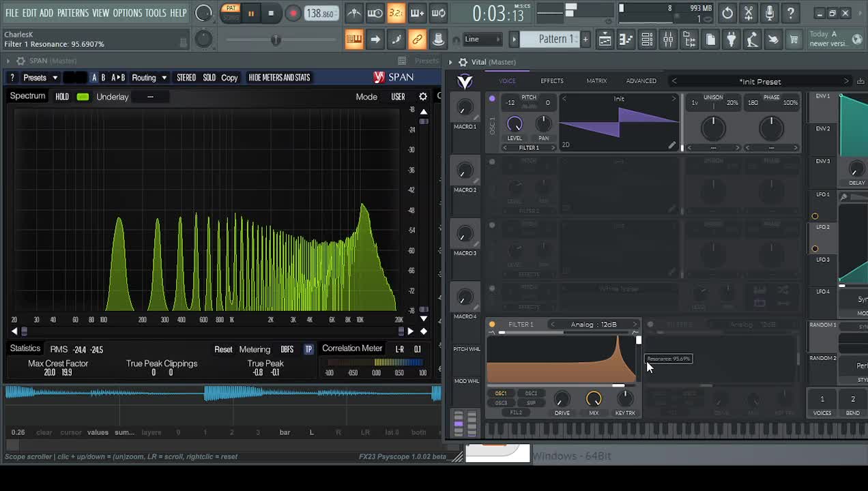The width and height of the screenshot is (868, 491).
Task: Toggle the loop recording icon
Action: (438, 13)
